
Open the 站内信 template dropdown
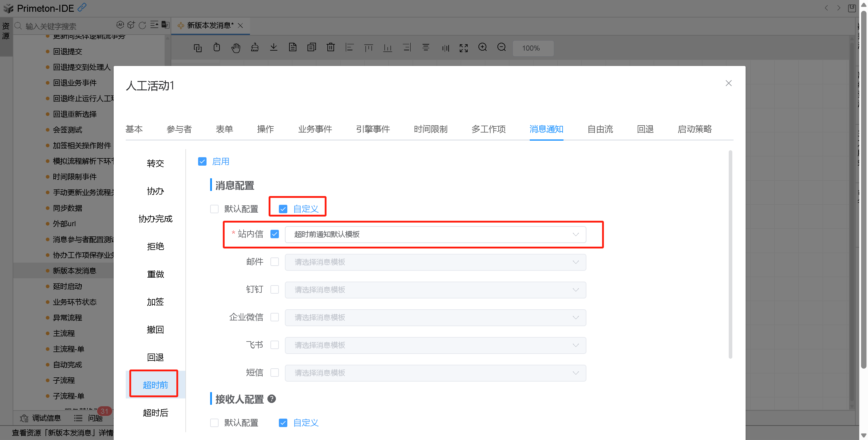point(435,234)
